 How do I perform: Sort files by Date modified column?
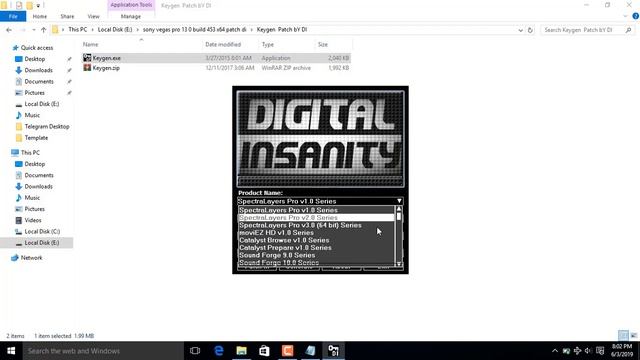(223, 44)
